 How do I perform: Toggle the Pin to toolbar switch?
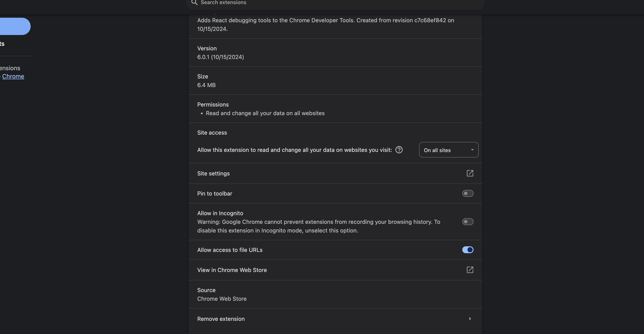467,193
